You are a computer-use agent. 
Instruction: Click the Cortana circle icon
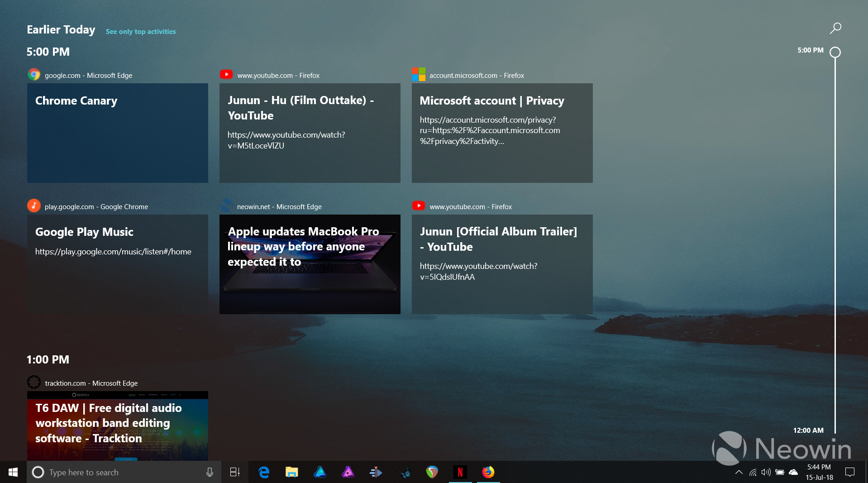[x=38, y=472]
